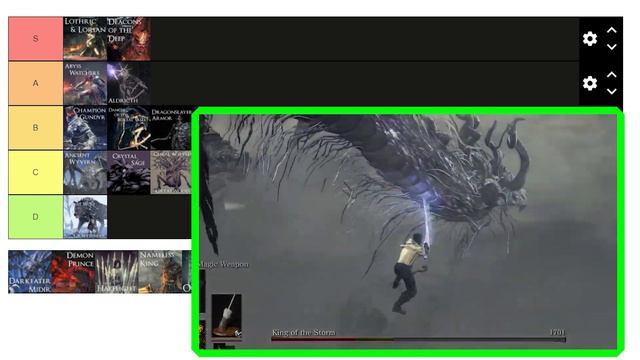This screenshot has width=640, height=360.
Task: Pick the Abyss Watchers boss thumbnail
Action: pyautogui.click(x=85, y=83)
